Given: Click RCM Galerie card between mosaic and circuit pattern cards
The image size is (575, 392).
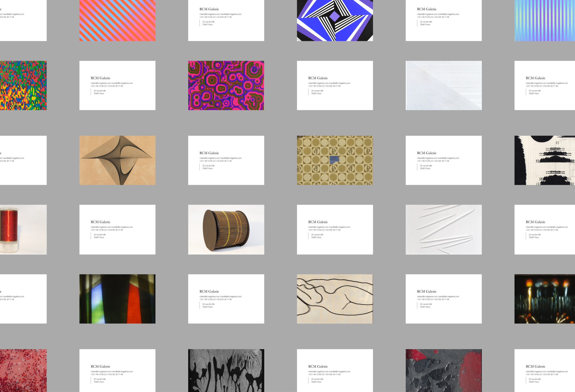Looking at the screenshot, I should 117,85.
